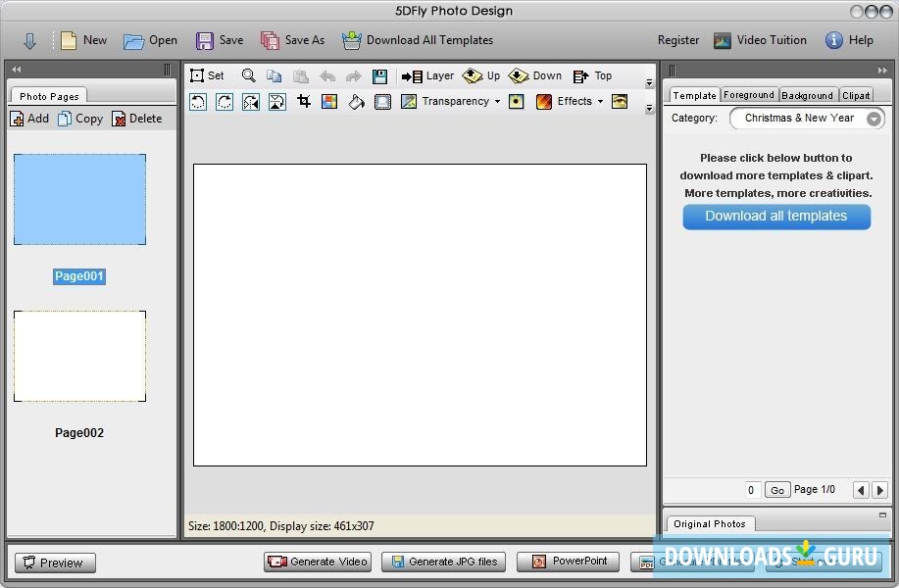Move the layer Down

[x=535, y=75]
